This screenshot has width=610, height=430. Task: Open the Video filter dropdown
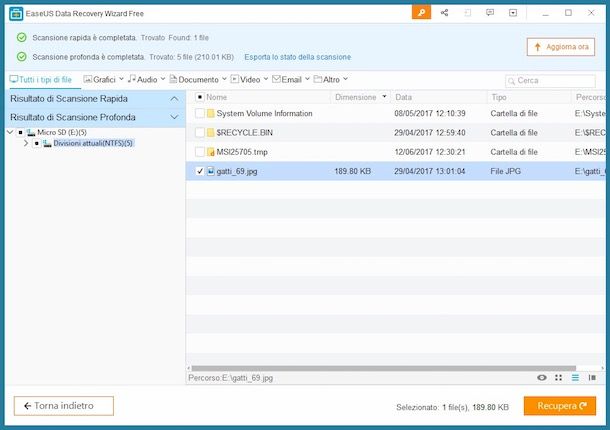point(266,79)
